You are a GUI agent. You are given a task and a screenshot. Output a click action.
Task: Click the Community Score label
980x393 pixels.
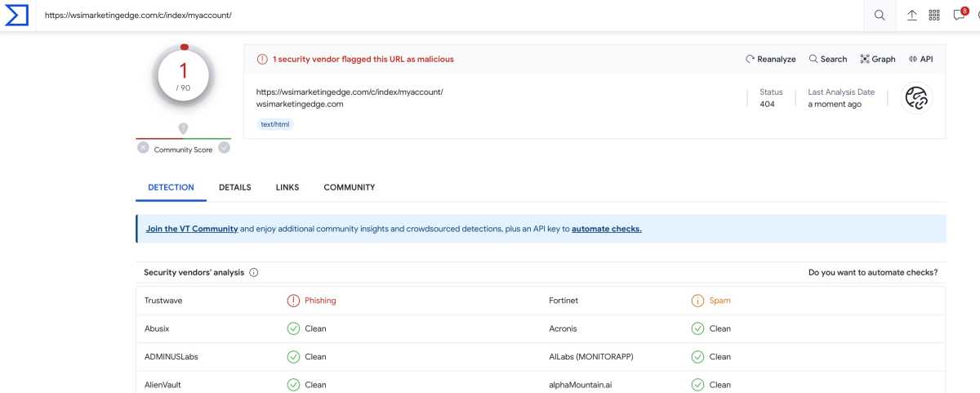183,150
